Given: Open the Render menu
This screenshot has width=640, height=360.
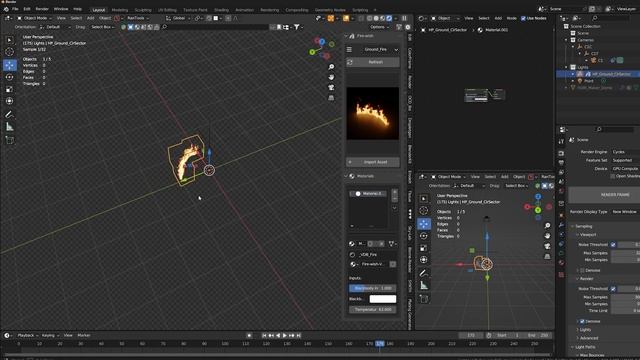Looking at the screenshot, I should 42,9.
